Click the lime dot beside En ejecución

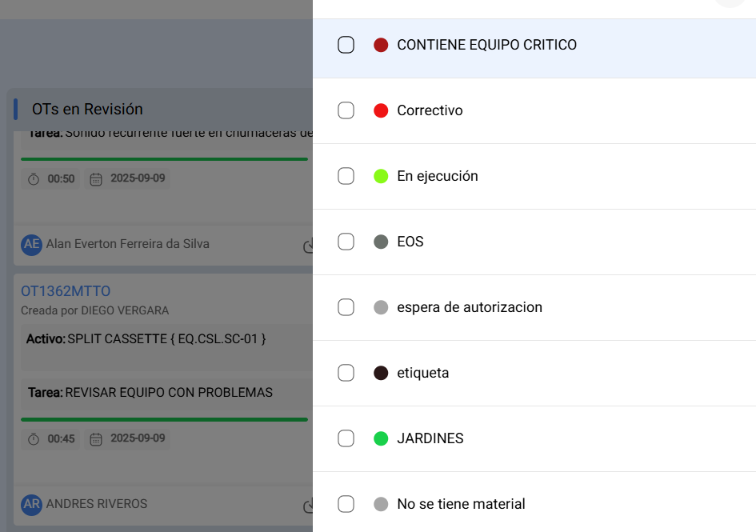381,176
